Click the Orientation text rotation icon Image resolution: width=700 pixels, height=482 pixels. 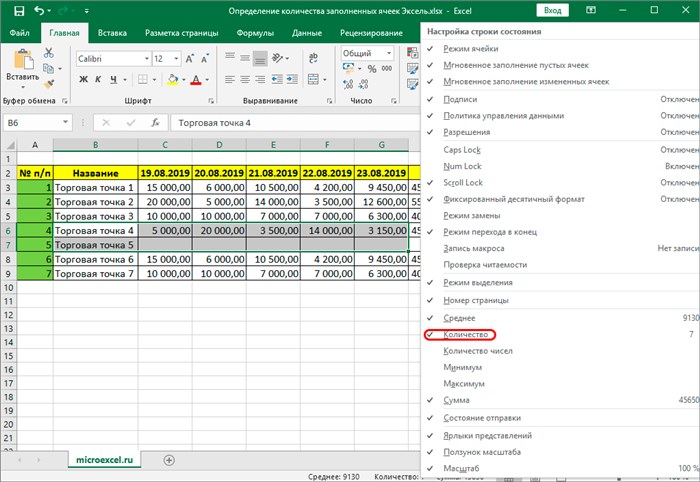pyautogui.click(x=278, y=58)
